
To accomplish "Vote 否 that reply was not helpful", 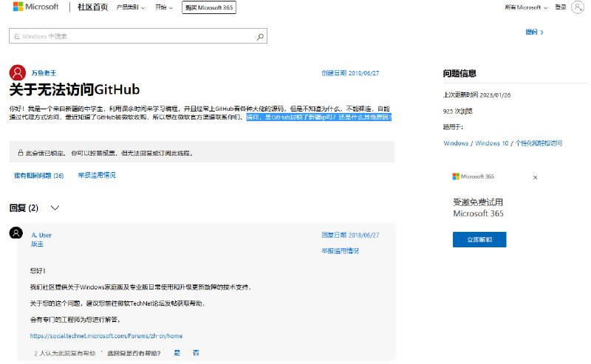I will pos(196,353).
